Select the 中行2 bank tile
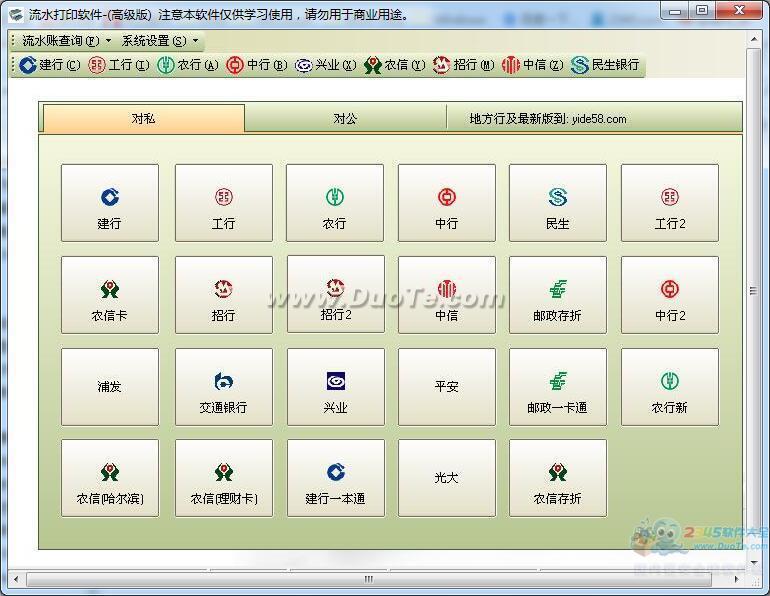This screenshot has height=596, width=770. [670, 295]
